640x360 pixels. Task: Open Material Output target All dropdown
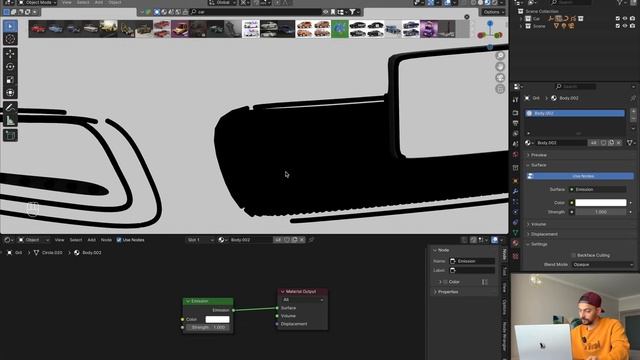pos(302,300)
